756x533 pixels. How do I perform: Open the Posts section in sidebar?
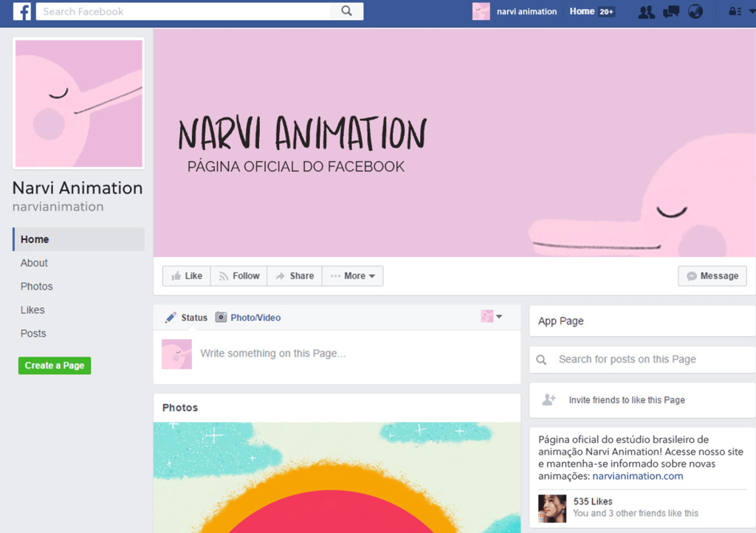pyautogui.click(x=33, y=334)
